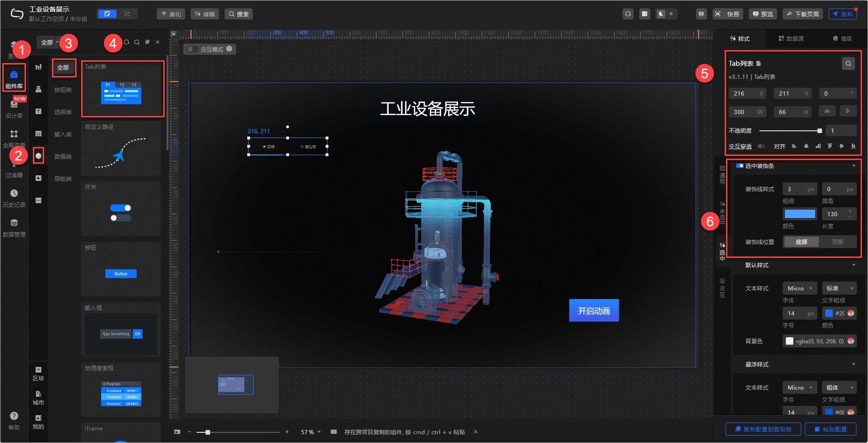
Task: Open the default font Micro dropdown
Action: [800, 288]
